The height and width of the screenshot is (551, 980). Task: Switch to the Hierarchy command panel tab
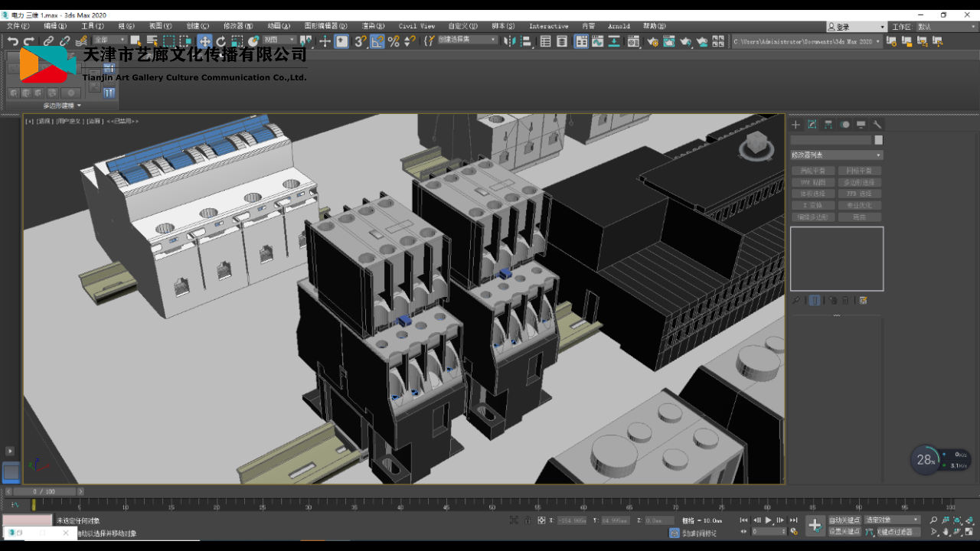coord(828,124)
